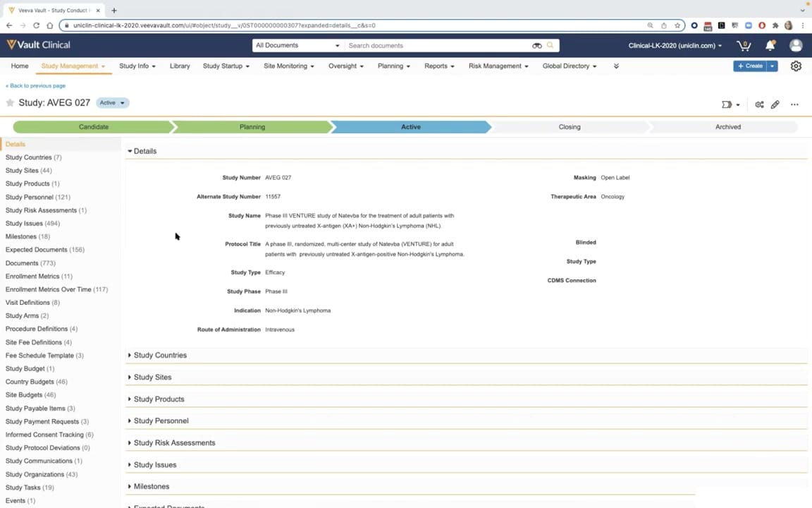Select Informed Consent Tracking in sidebar

49,435
